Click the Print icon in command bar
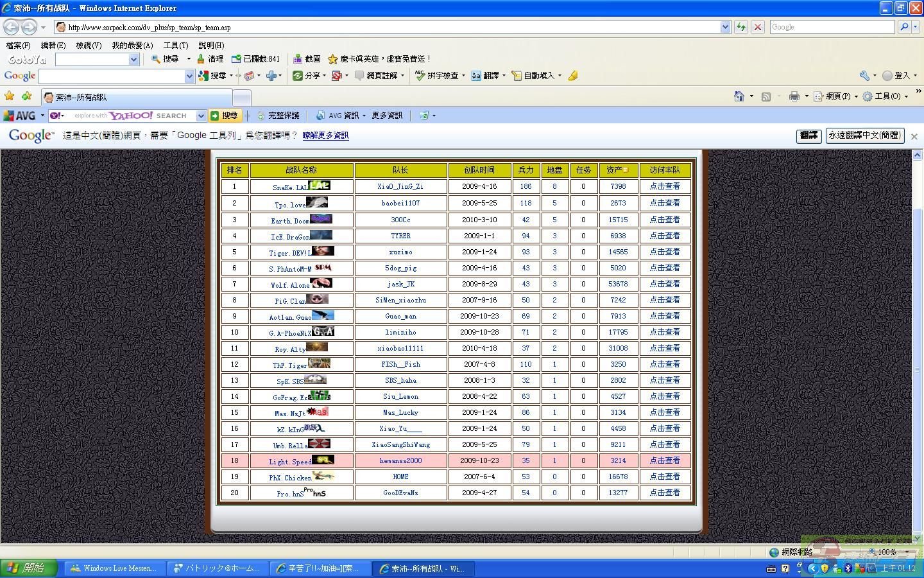Viewport: 924px width, 578px height. coord(794,96)
